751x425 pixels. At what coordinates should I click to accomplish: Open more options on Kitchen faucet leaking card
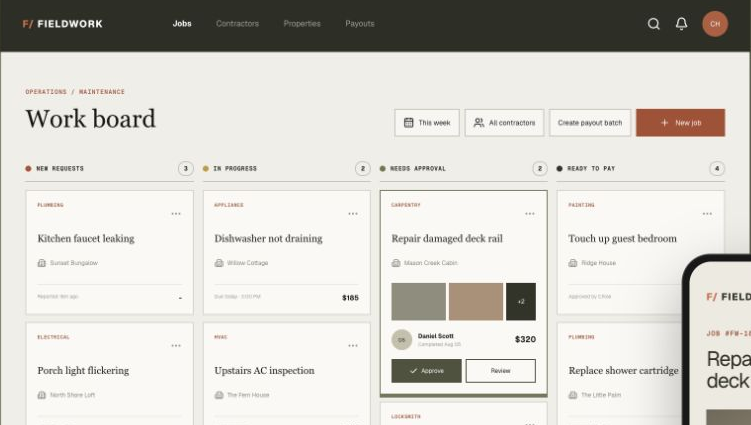pos(176,214)
